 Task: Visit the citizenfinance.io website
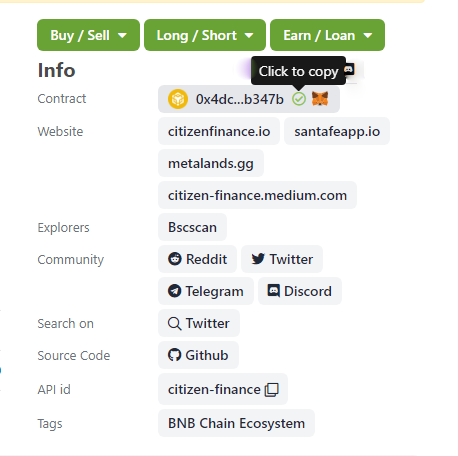tap(219, 131)
